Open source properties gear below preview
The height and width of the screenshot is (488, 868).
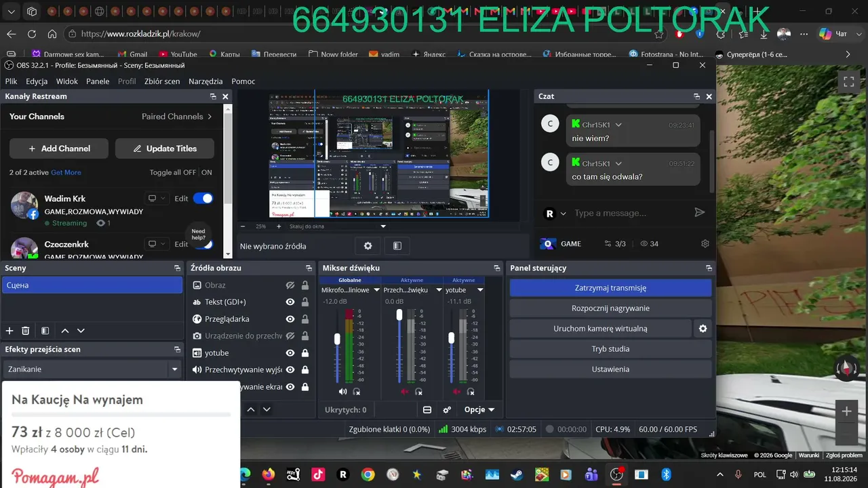tap(368, 246)
